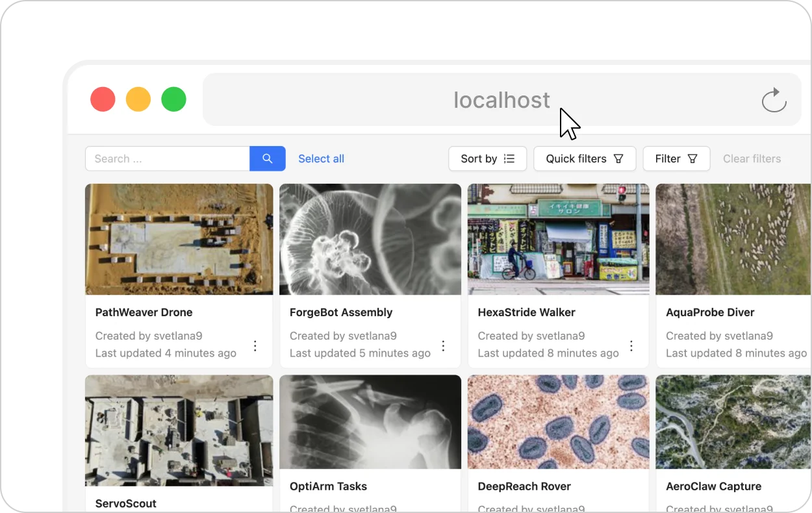812x513 pixels.
Task: Select the OptiArm Tasks project title
Action: [x=328, y=486]
